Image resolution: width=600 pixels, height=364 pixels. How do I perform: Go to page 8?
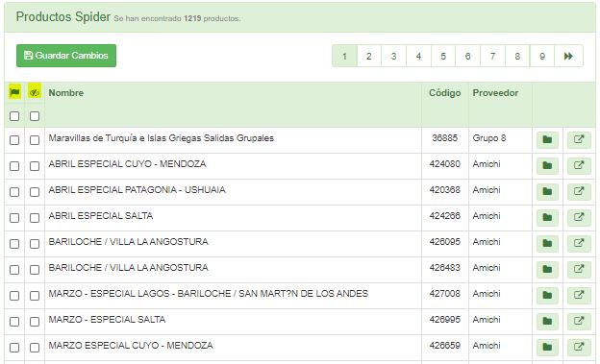pyautogui.click(x=517, y=57)
